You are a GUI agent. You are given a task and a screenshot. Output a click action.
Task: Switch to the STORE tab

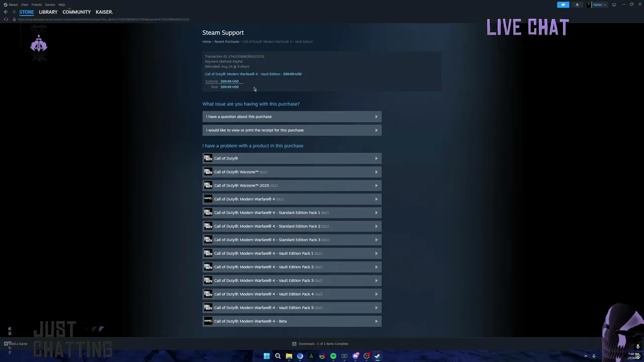pyautogui.click(x=27, y=12)
